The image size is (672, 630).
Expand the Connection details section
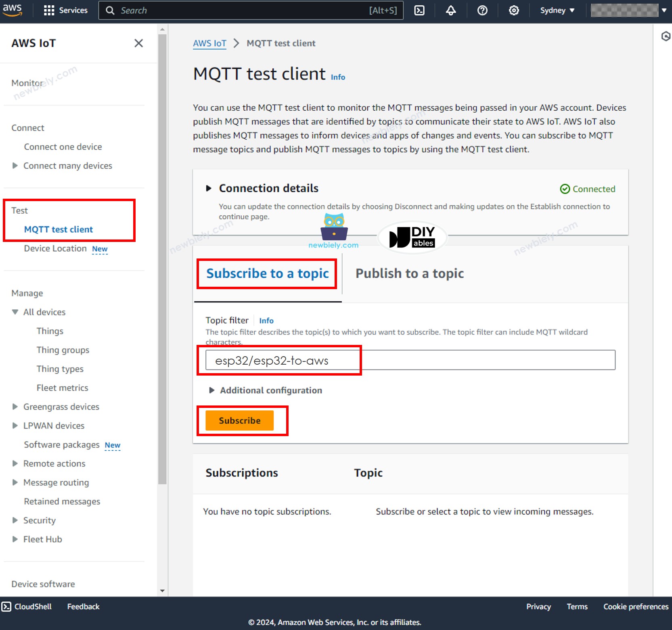pos(209,188)
